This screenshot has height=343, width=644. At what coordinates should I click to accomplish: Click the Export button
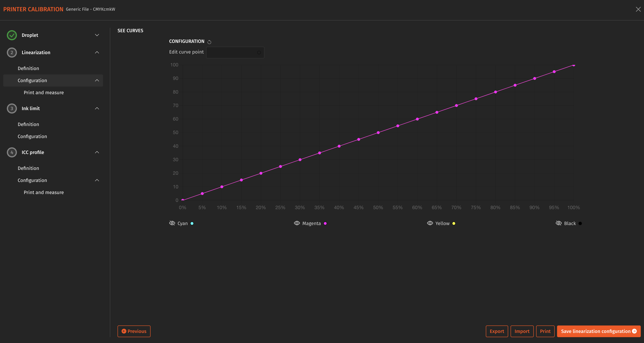(497, 331)
